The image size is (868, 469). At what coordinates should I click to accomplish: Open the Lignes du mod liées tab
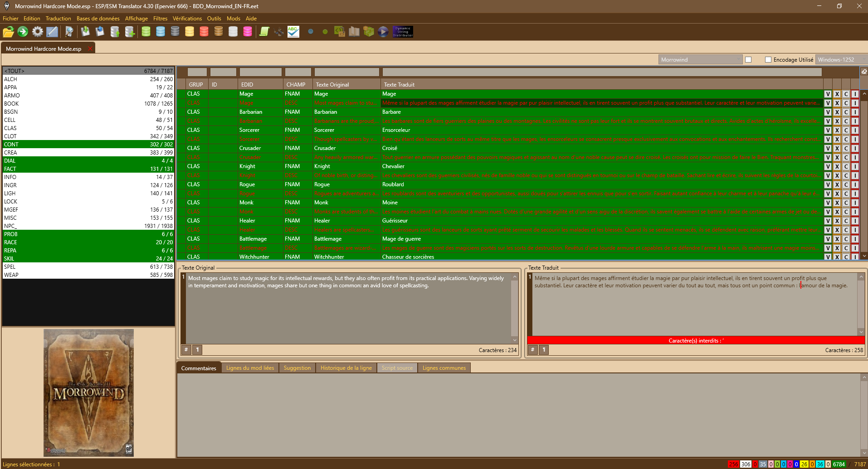[250, 368]
